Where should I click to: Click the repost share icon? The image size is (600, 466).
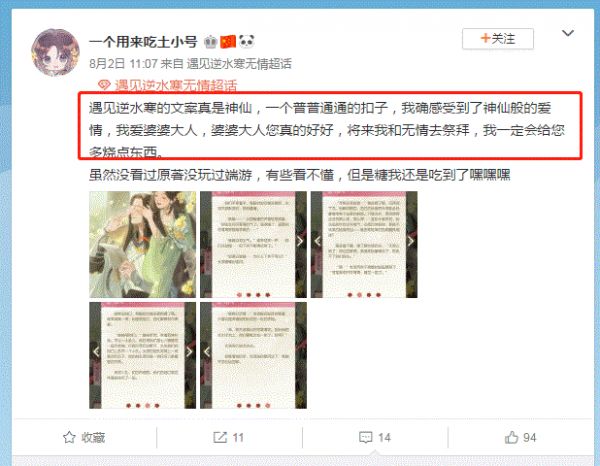coord(220,437)
